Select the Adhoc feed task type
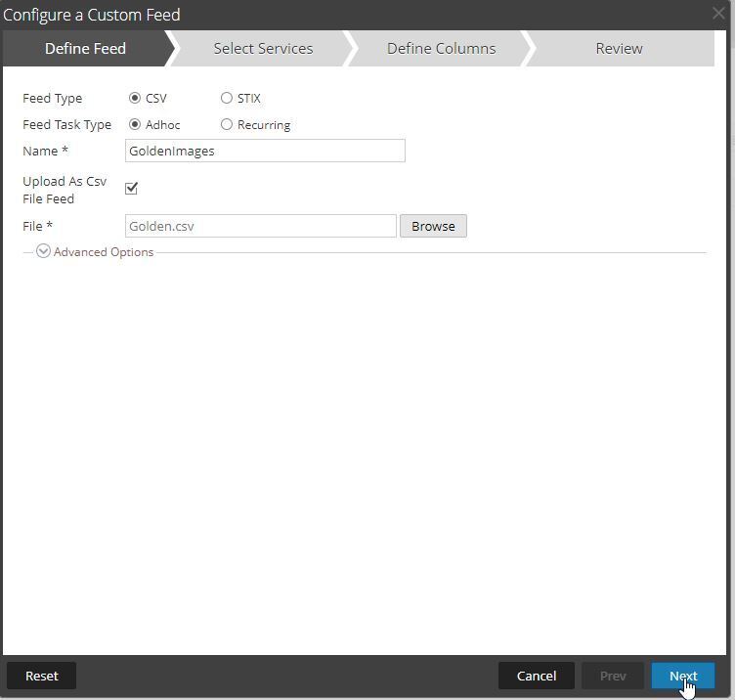This screenshot has height=700, width=735. 135,125
